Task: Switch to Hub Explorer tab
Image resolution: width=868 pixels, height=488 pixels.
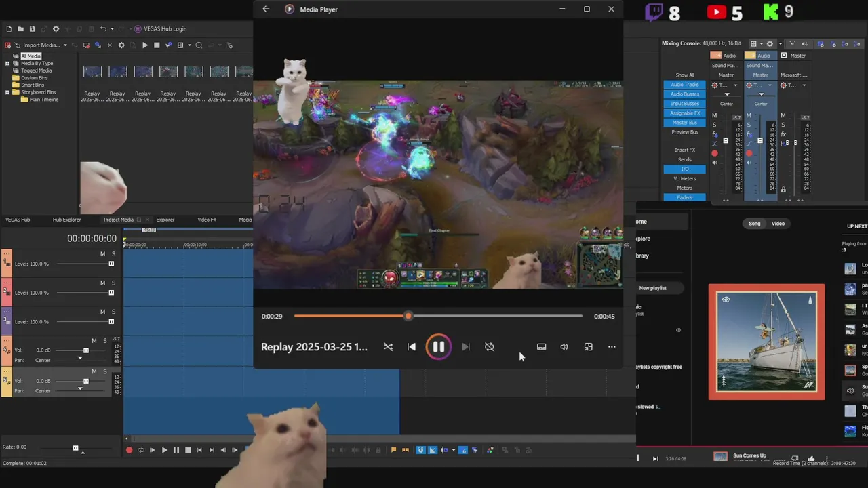Action: [x=66, y=220]
